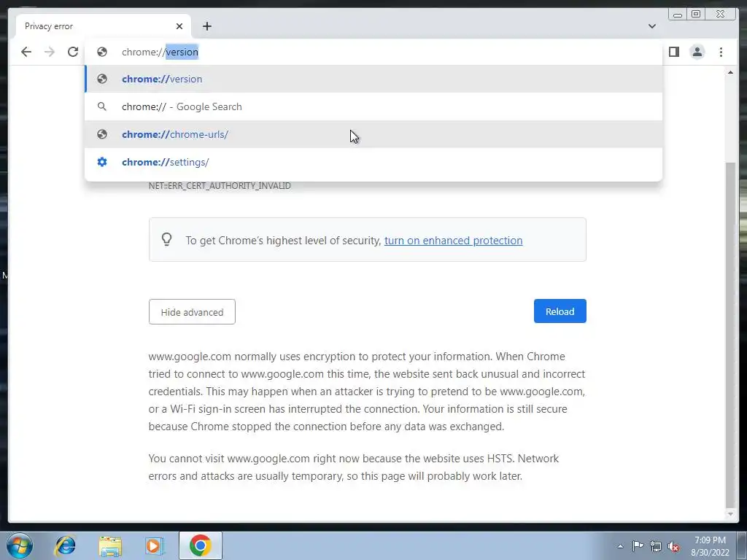Image resolution: width=747 pixels, height=560 pixels.
Task: Click gear icon beside chrome://settings/
Action: (x=102, y=162)
